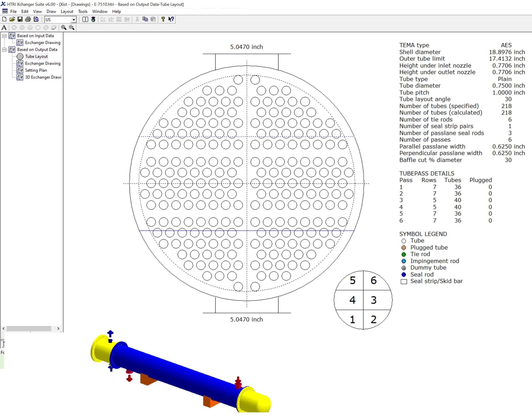Screen dimensions: 532x416
Task: Click the text annotation A tool
Action: [x=4, y=27]
